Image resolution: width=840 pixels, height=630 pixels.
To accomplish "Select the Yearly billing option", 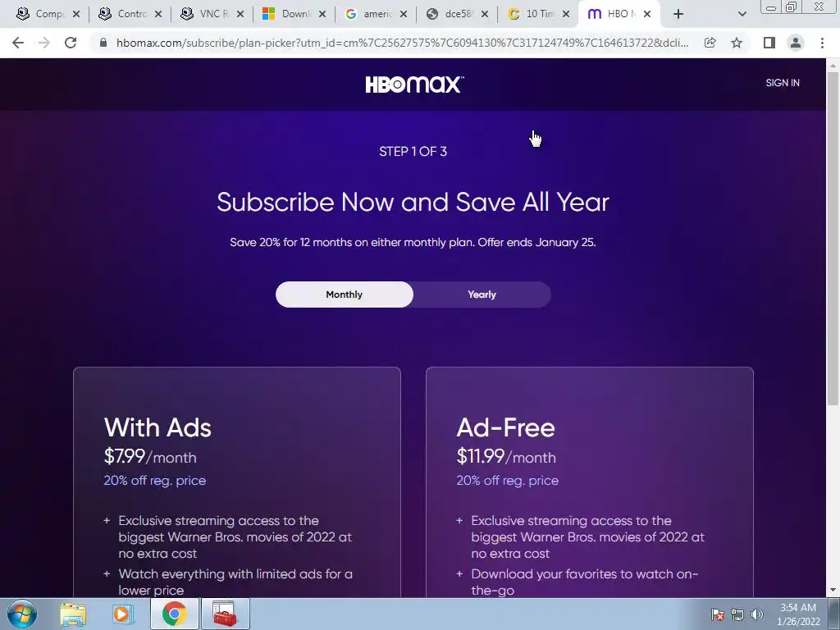I will pos(482,294).
